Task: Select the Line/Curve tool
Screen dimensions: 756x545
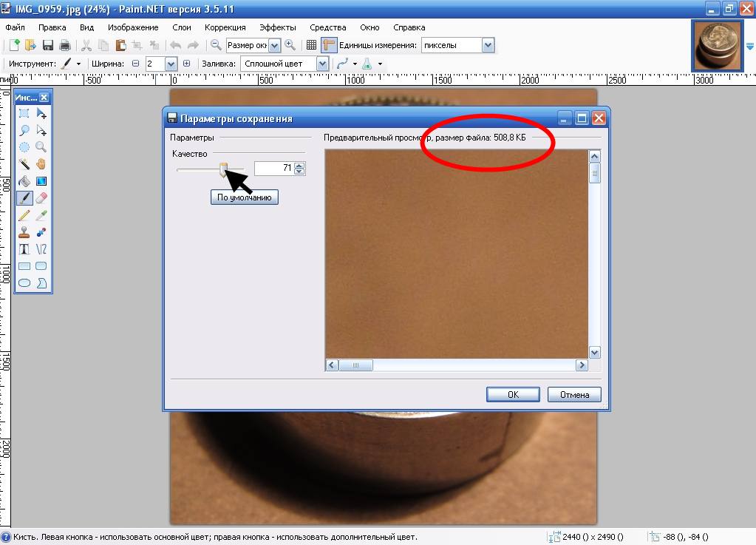Action: (x=41, y=249)
